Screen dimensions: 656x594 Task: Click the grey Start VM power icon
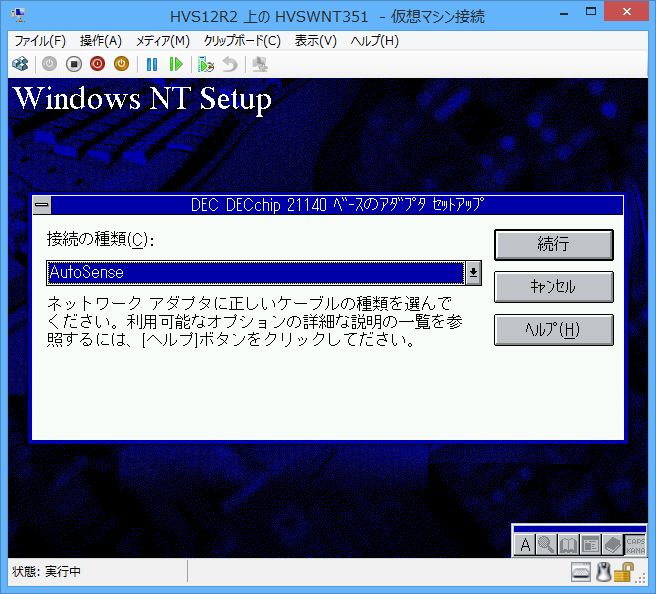coord(49,64)
